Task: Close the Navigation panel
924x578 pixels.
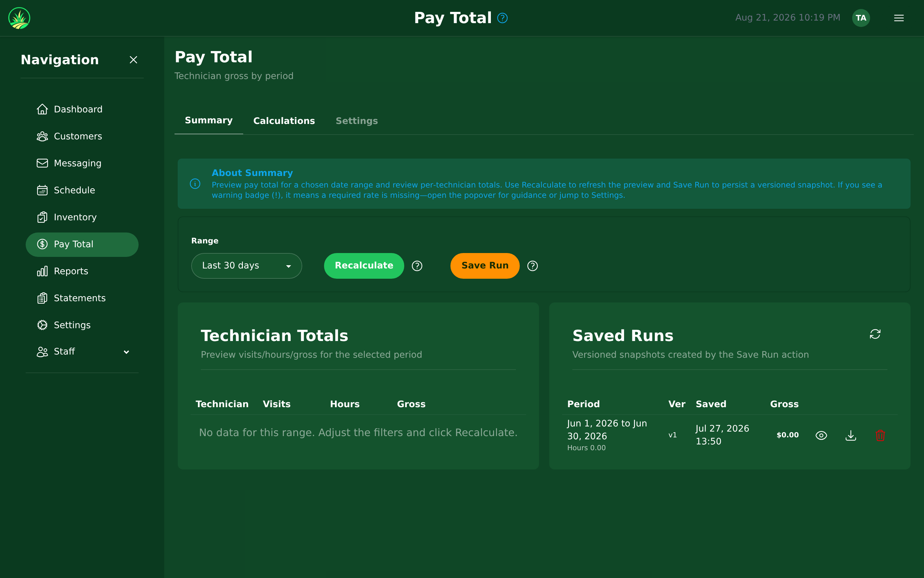Action: 133,60
